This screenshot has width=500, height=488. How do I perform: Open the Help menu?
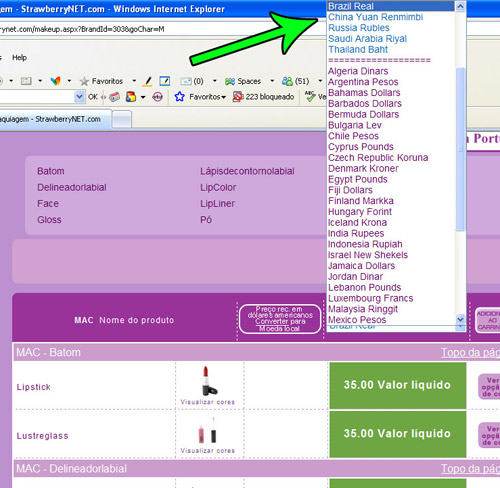(19, 57)
